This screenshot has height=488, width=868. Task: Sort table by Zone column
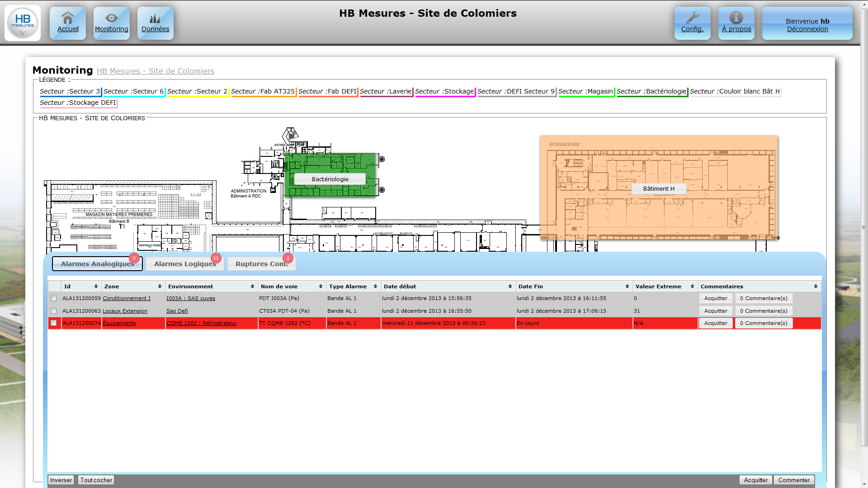point(133,286)
